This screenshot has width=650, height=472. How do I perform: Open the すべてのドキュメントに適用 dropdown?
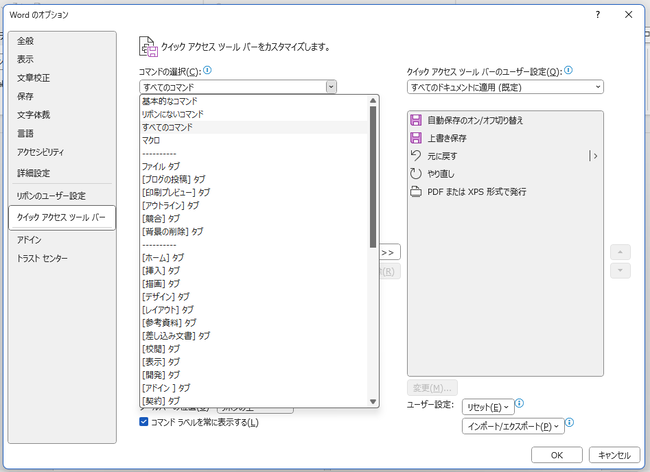point(505,87)
